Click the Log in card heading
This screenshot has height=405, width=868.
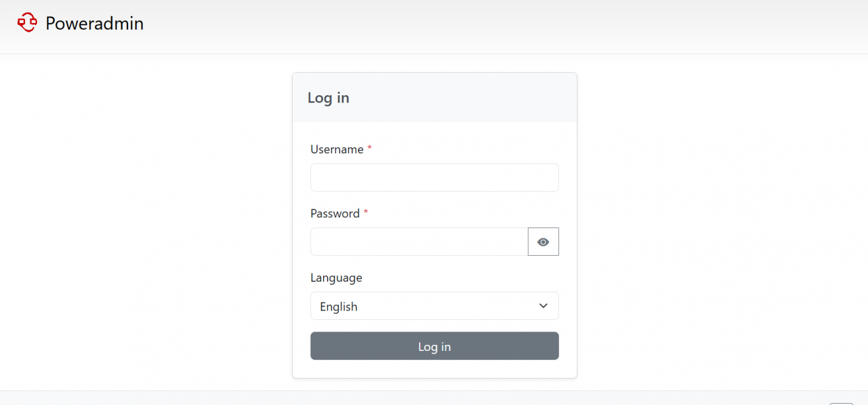(x=328, y=97)
